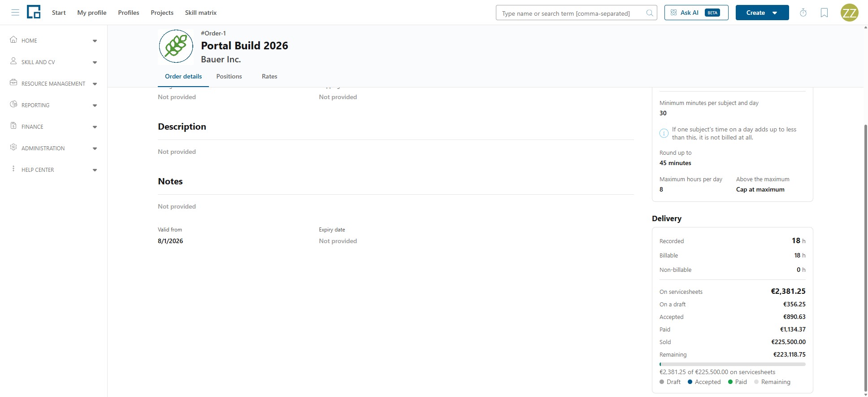The height and width of the screenshot is (397, 868).
Task: Open Projects in top navigation
Action: [x=162, y=13]
